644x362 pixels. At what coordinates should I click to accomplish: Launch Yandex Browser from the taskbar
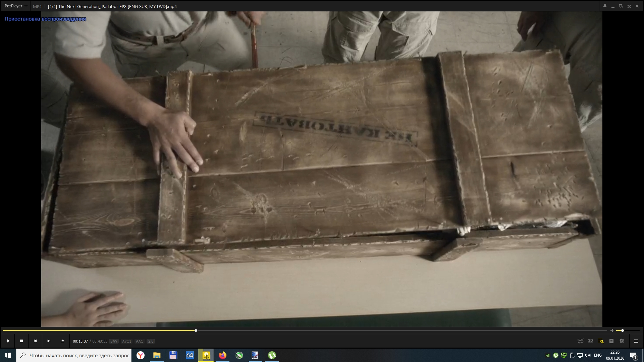point(141,355)
